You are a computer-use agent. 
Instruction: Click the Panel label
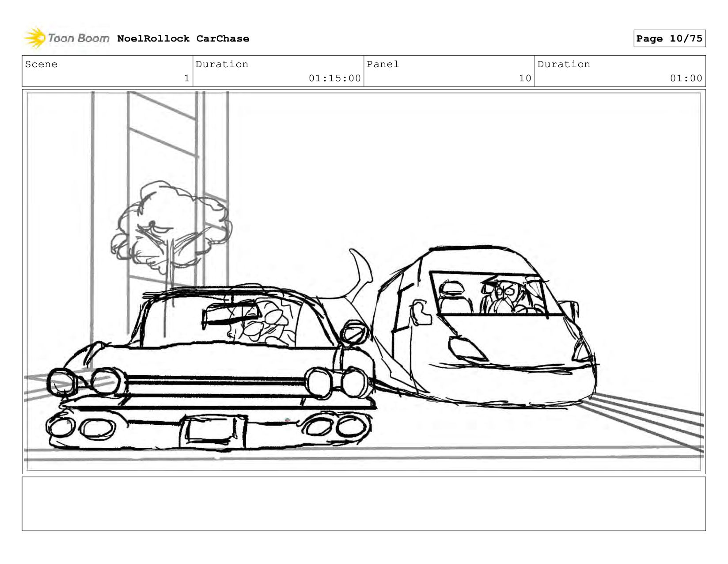click(383, 64)
